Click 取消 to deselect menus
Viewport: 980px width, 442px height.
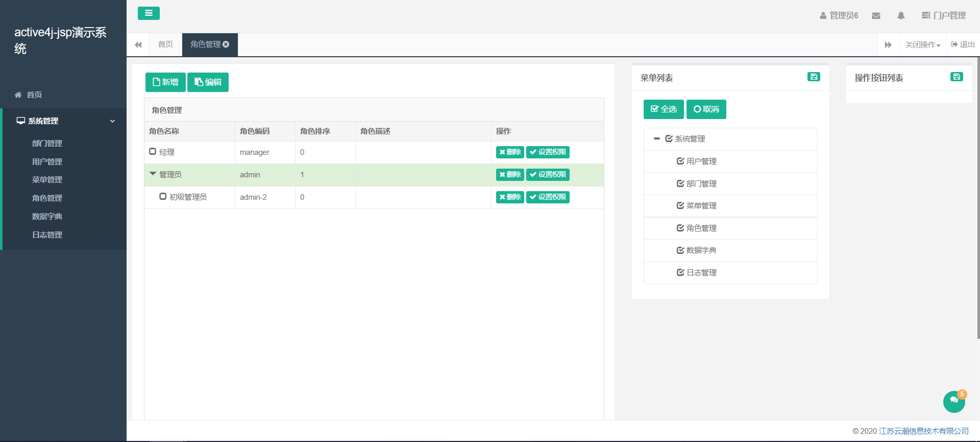pyautogui.click(x=706, y=109)
